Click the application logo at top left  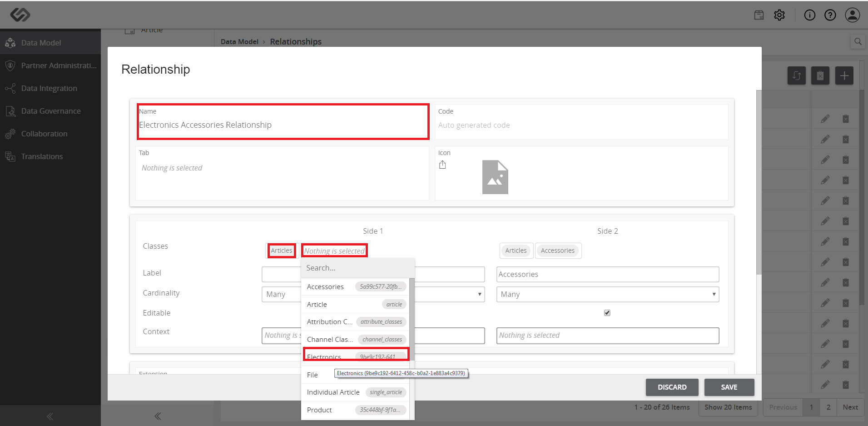point(20,15)
